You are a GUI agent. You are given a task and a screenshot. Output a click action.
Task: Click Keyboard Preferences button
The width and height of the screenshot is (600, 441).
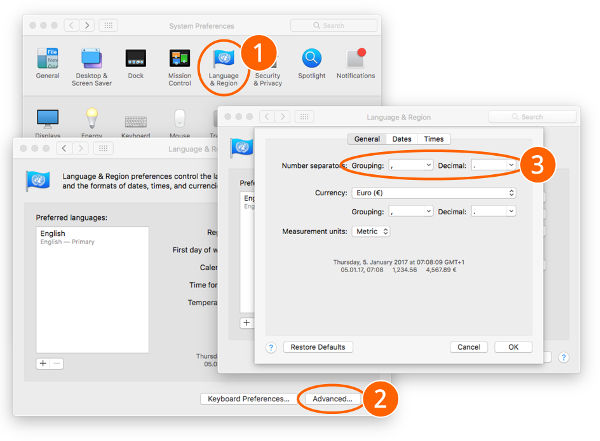coord(248,399)
